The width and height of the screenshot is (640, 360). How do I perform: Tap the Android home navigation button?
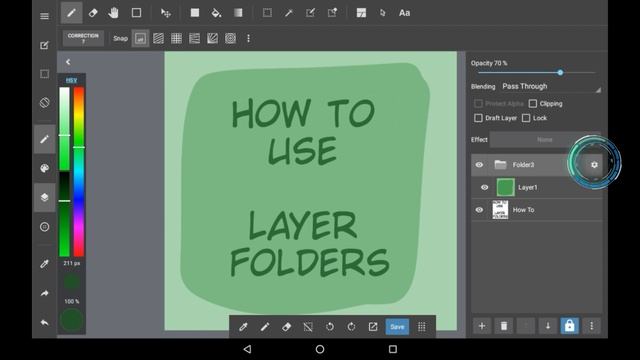point(320,349)
